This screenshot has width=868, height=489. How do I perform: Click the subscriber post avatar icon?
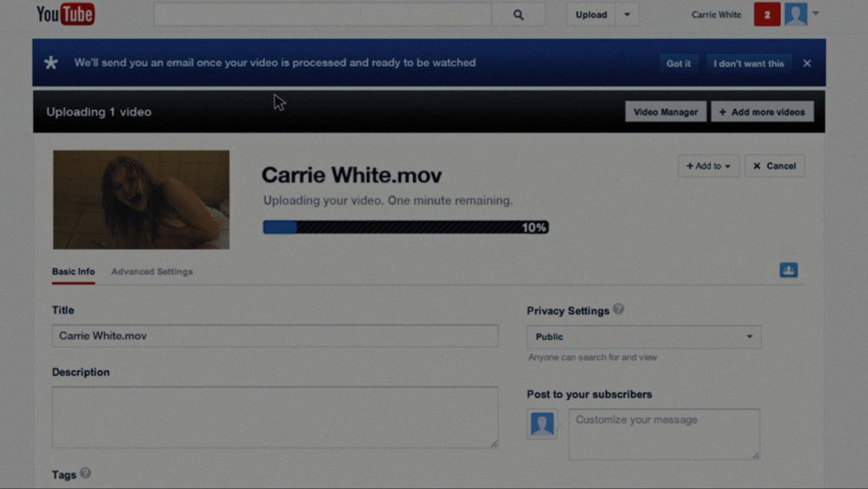[x=542, y=424]
